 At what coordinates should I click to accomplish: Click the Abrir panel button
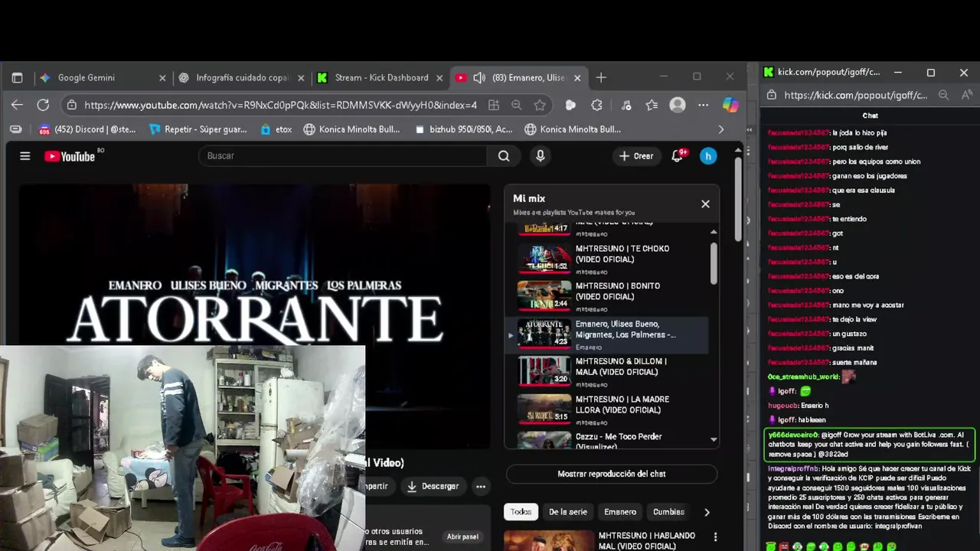(462, 536)
